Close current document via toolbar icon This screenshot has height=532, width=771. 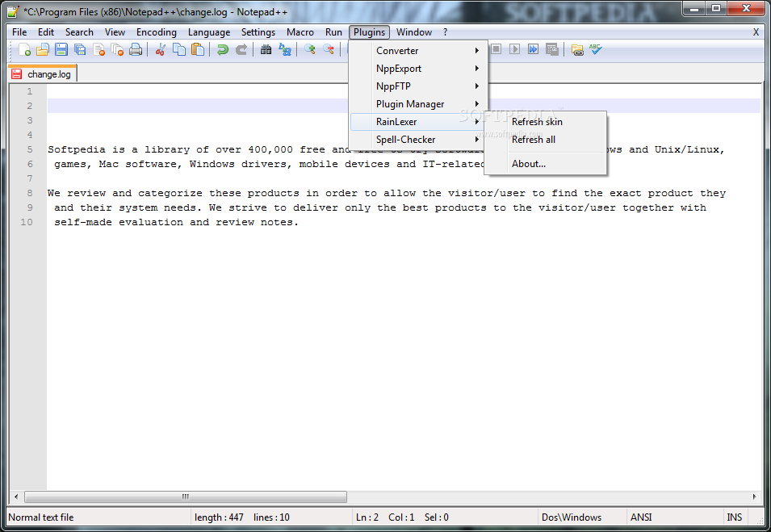pos(98,50)
